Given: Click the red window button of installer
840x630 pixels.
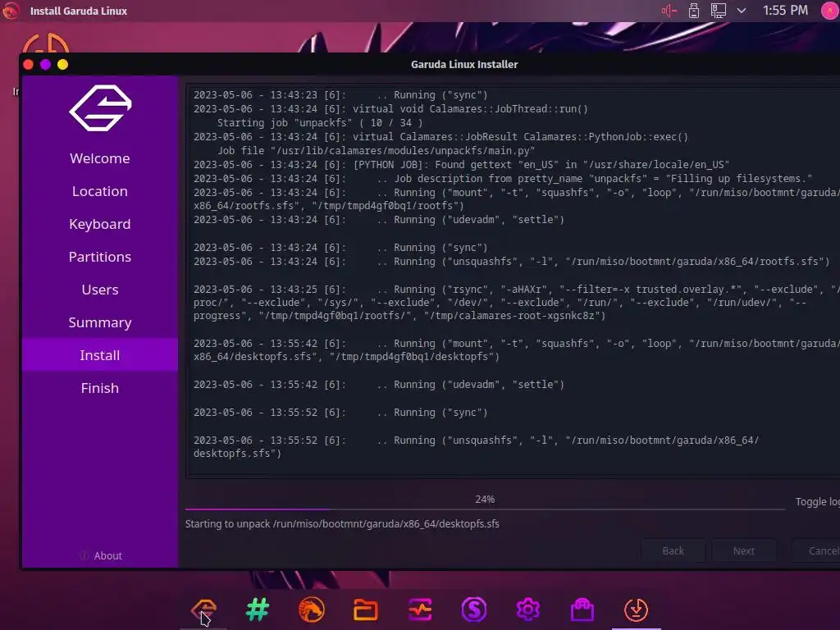Looking at the screenshot, I should click(29, 64).
